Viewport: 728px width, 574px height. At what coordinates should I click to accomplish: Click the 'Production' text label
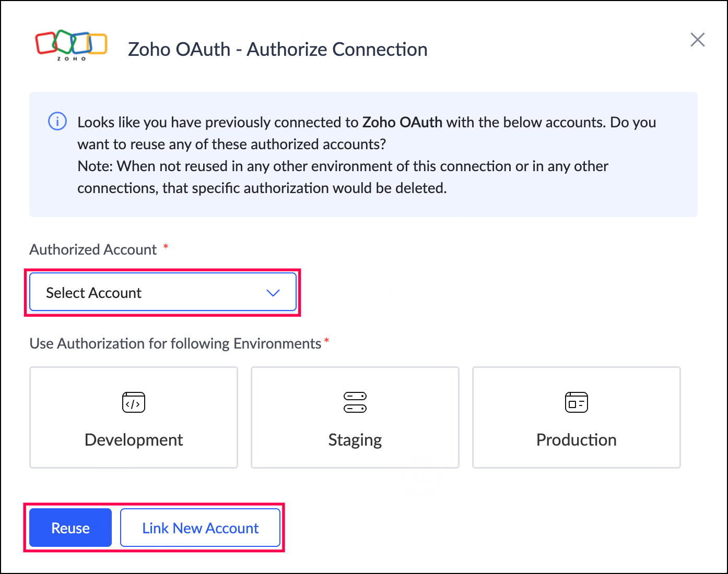click(576, 440)
